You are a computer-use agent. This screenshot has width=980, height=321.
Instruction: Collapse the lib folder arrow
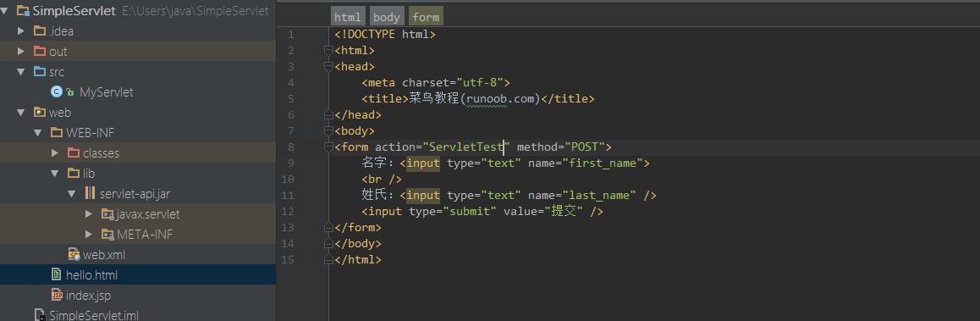click(x=54, y=174)
